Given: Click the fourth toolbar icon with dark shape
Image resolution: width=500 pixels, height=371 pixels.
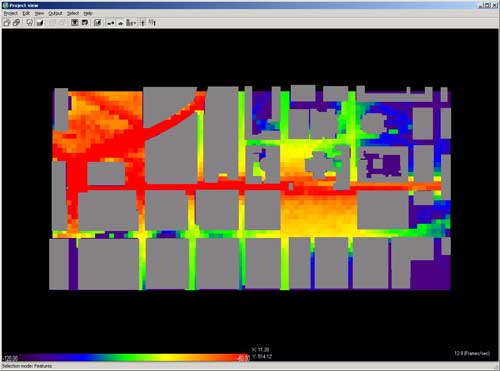Looking at the screenshot, I should (40, 23).
